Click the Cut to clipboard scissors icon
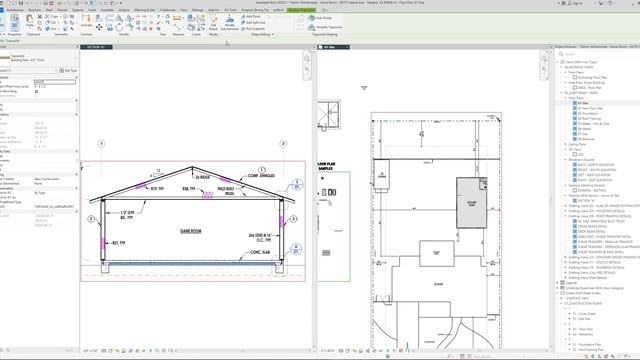The width and height of the screenshot is (640, 360). pos(40,17)
